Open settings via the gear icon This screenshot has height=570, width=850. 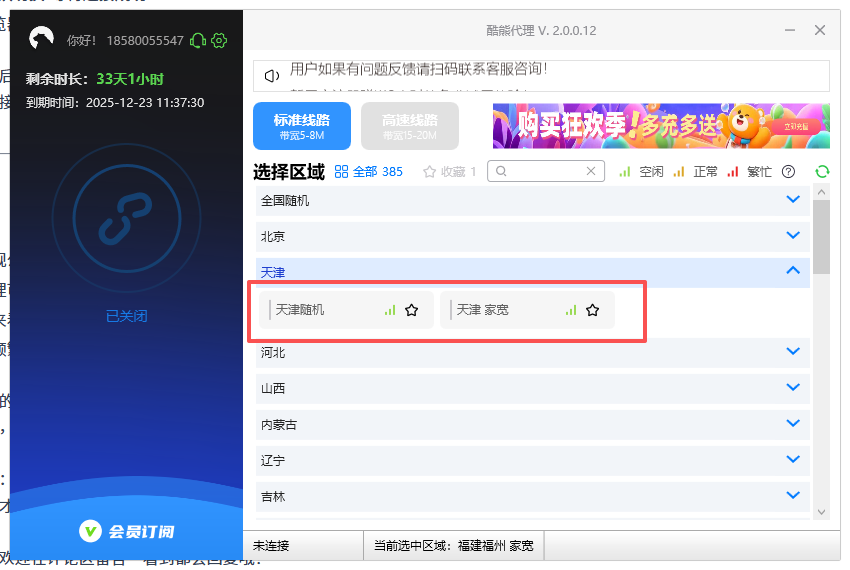click(x=220, y=40)
